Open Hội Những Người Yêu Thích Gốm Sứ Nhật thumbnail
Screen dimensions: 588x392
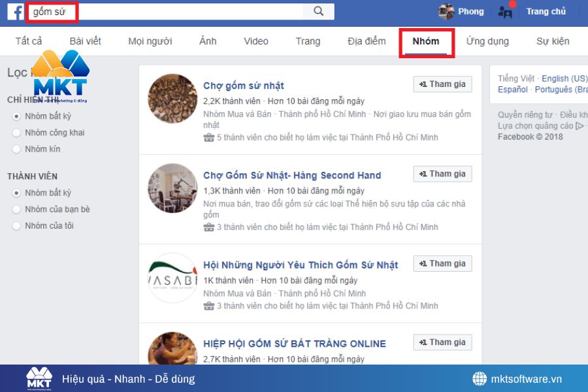172,277
